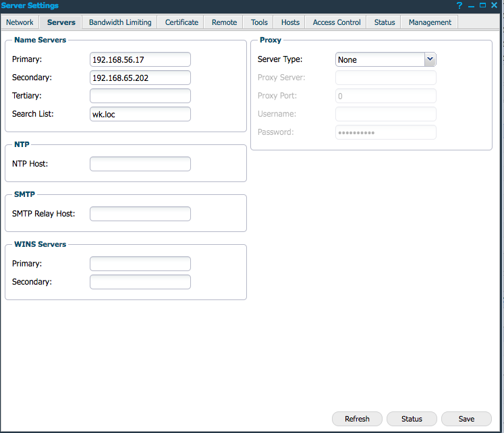Screen dimensions: 504x433
Task: Click the WINS Primary server field
Action: [140, 264]
